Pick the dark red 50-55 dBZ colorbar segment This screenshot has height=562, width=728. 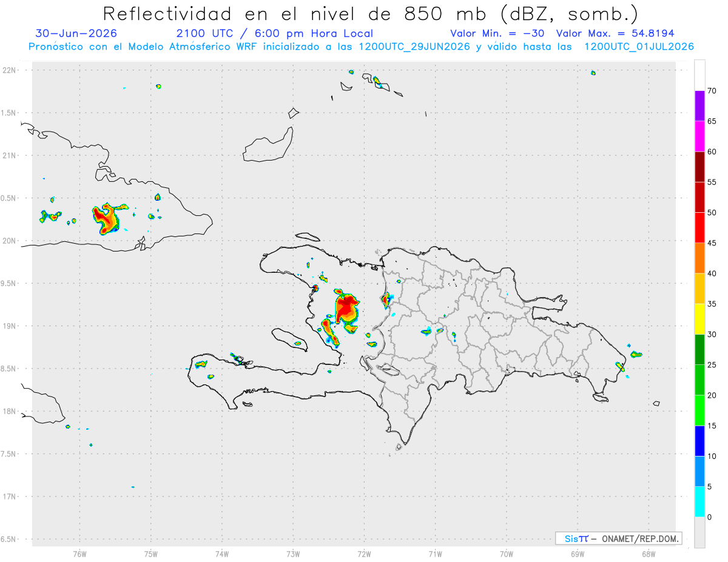(699, 197)
